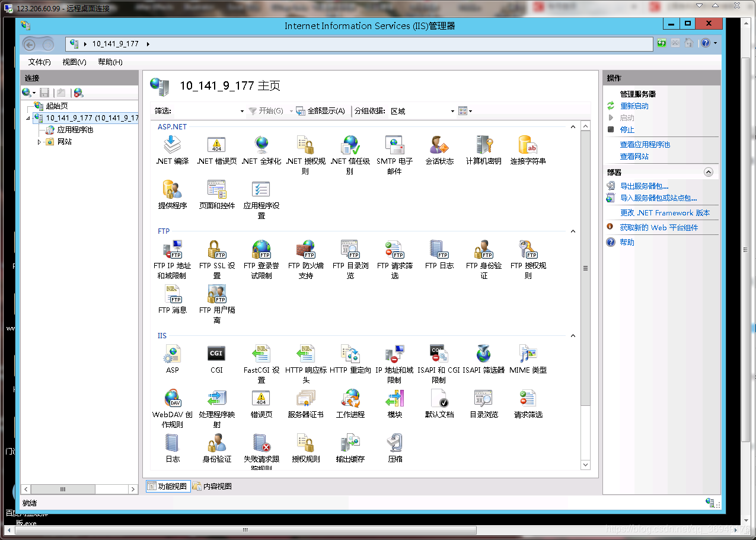Open the 计算机密钥 feature icon
The image size is (756, 540).
[x=484, y=151]
